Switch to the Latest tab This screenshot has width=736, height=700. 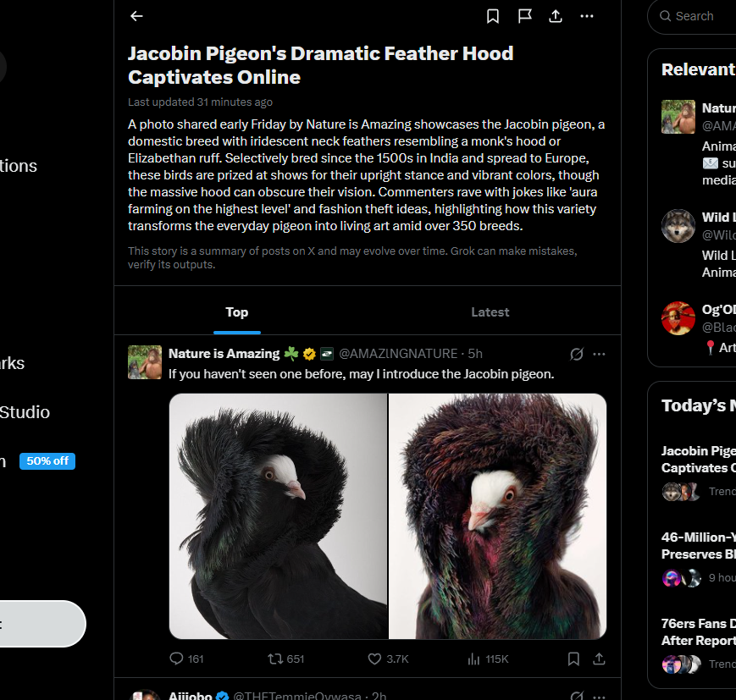(x=490, y=312)
